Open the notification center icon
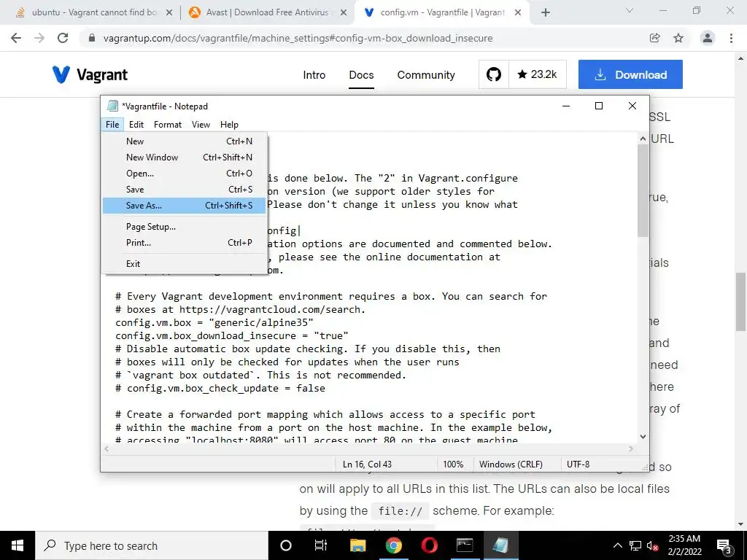The image size is (747, 560). [724, 545]
